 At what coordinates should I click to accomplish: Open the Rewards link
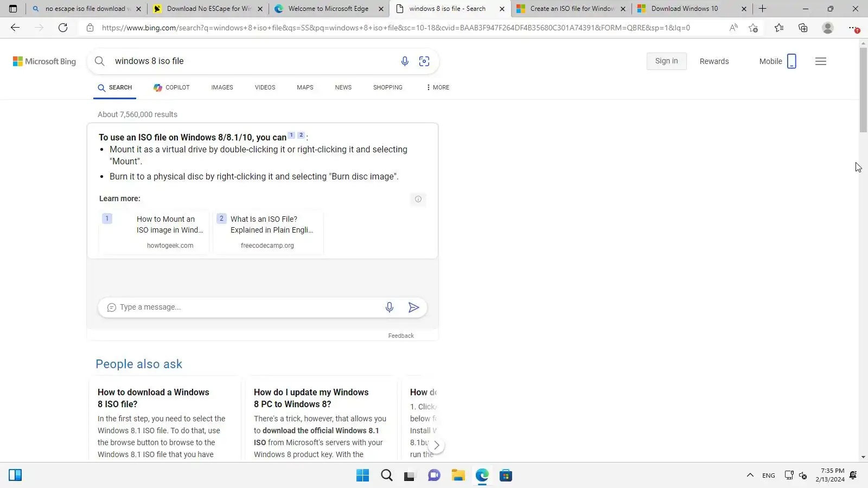point(714,61)
